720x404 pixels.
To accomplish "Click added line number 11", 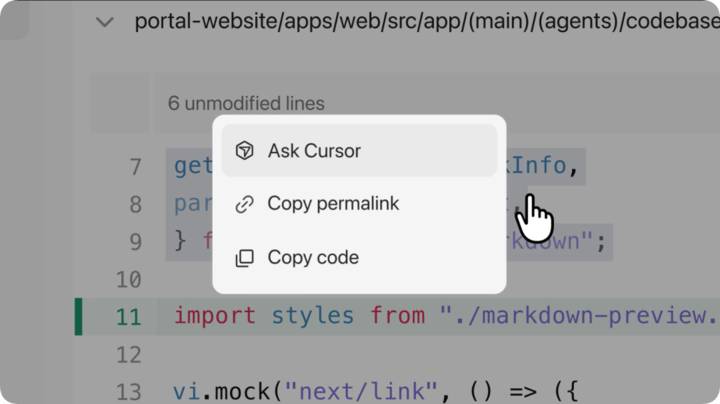I will click(x=129, y=317).
